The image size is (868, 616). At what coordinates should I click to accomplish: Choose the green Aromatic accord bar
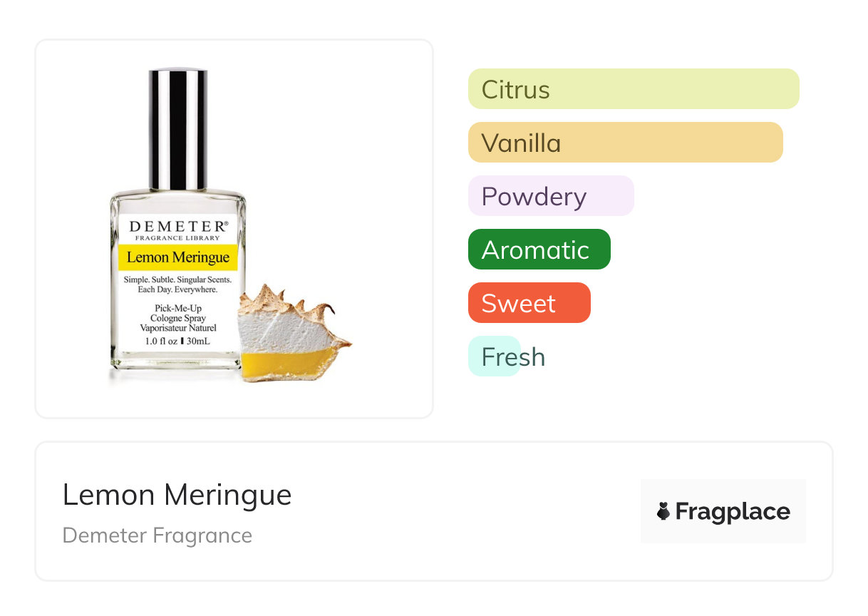pyautogui.click(x=539, y=250)
